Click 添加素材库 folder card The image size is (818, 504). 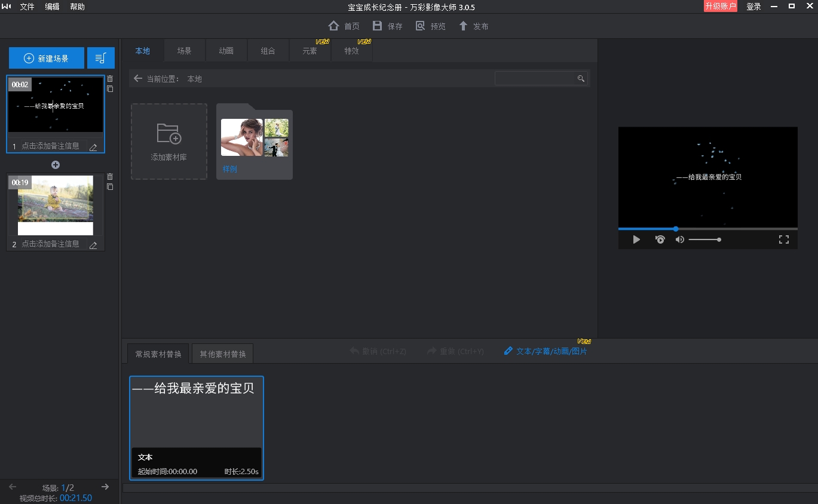pyautogui.click(x=169, y=142)
